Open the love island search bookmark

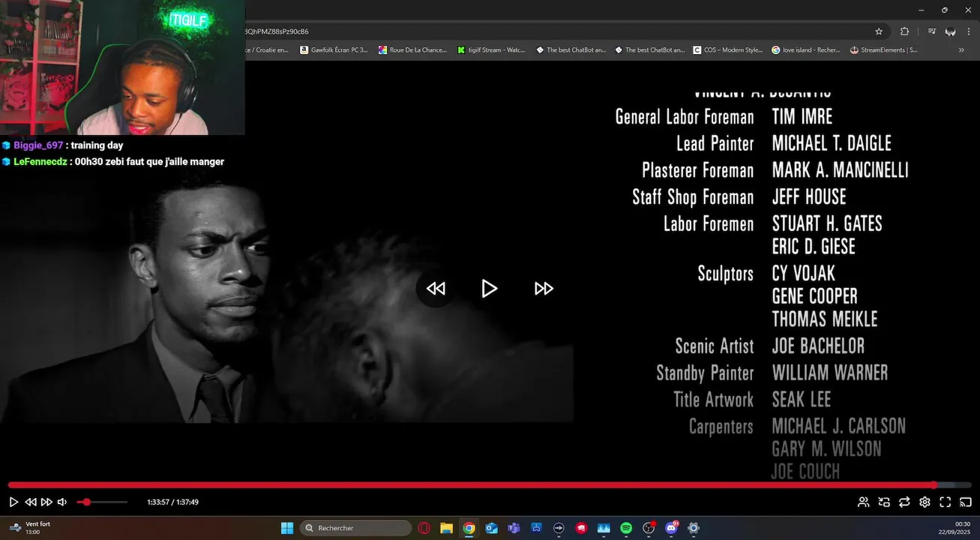pyautogui.click(x=806, y=50)
